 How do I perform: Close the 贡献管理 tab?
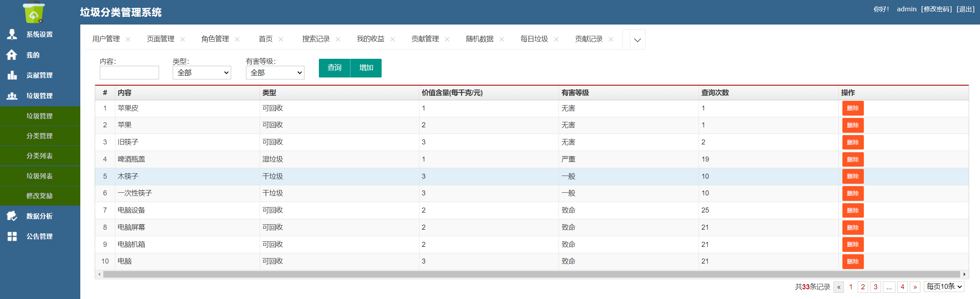tap(447, 39)
